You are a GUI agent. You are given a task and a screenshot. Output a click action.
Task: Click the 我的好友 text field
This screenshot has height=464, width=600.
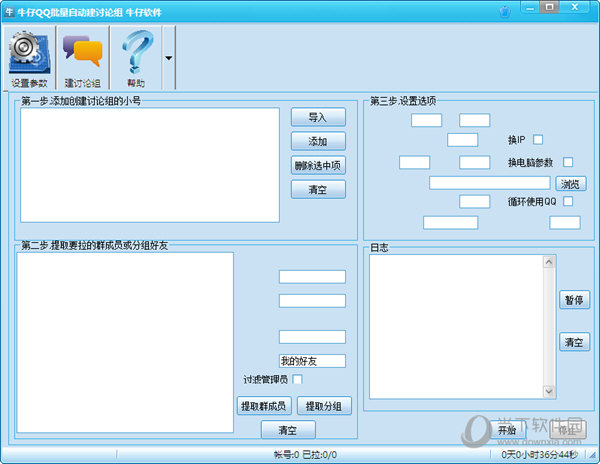click(x=312, y=361)
